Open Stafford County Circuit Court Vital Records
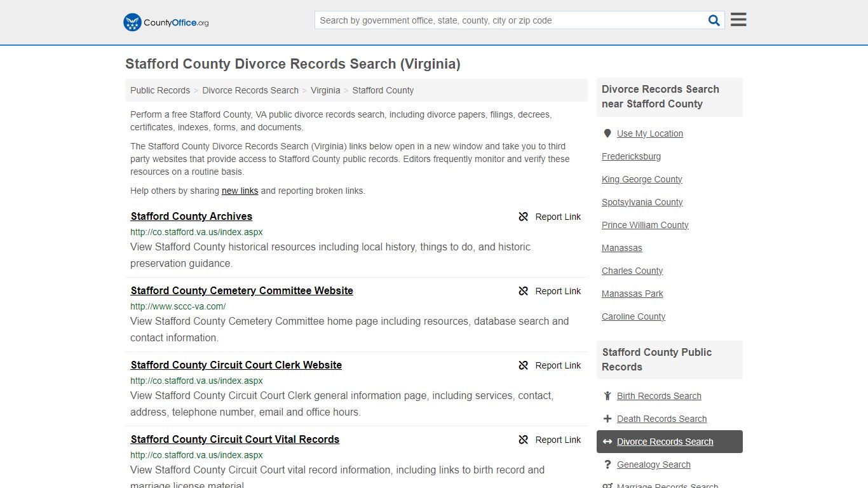 234,439
